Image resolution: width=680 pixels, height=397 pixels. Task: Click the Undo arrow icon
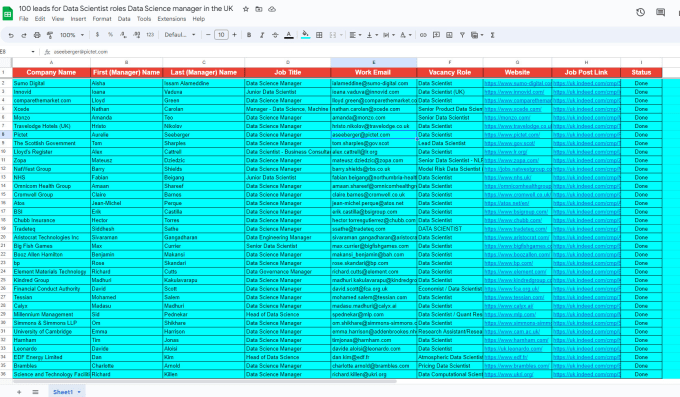(11, 35)
